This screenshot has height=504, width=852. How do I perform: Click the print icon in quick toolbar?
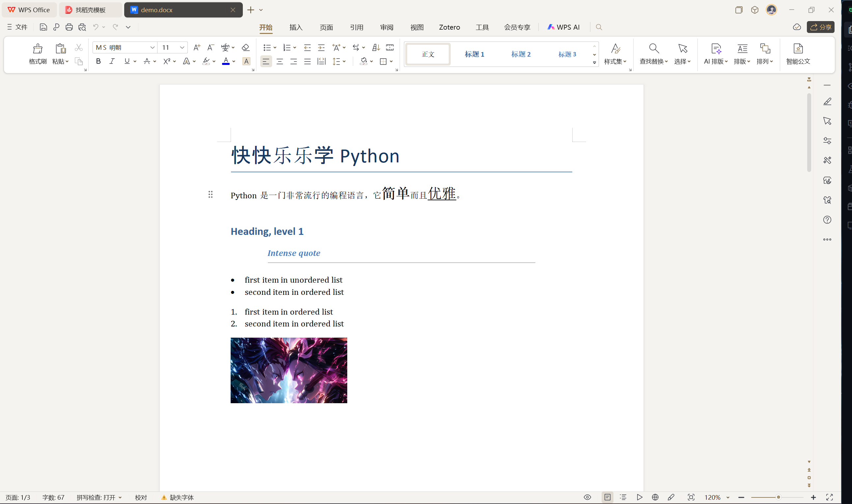click(x=69, y=27)
